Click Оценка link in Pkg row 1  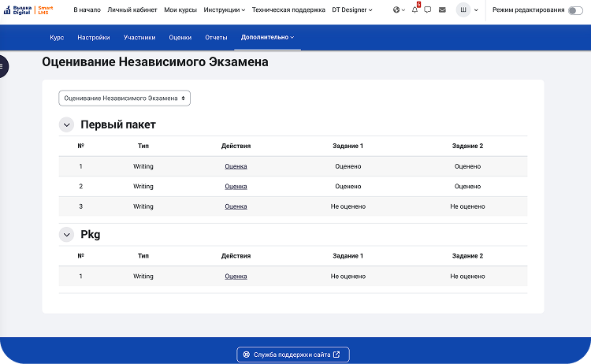[x=236, y=277]
